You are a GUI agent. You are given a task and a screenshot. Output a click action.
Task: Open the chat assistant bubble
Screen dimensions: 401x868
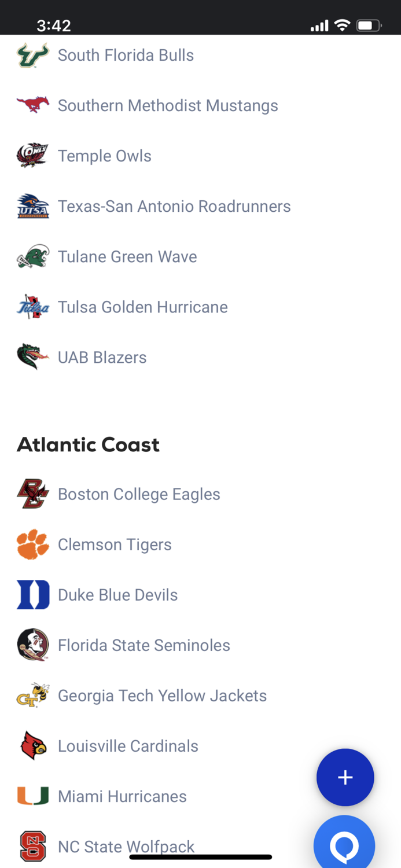pyautogui.click(x=344, y=846)
